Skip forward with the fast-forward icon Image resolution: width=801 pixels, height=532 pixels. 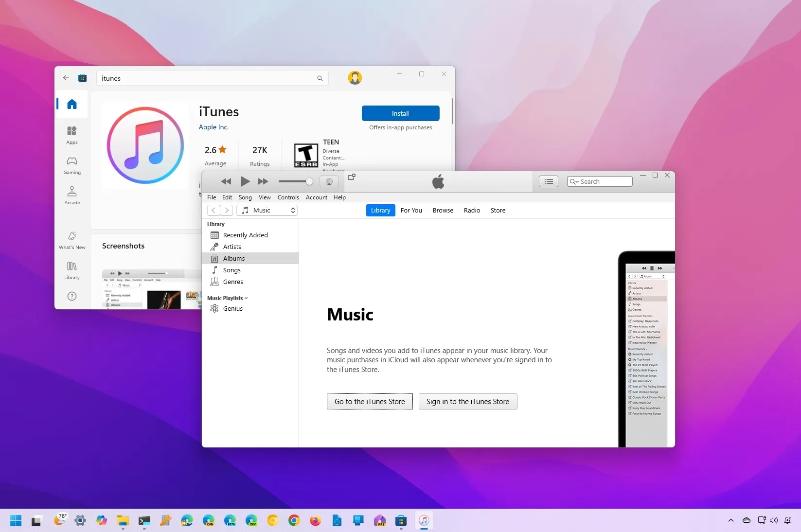pyautogui.click(x=263, y=181)
